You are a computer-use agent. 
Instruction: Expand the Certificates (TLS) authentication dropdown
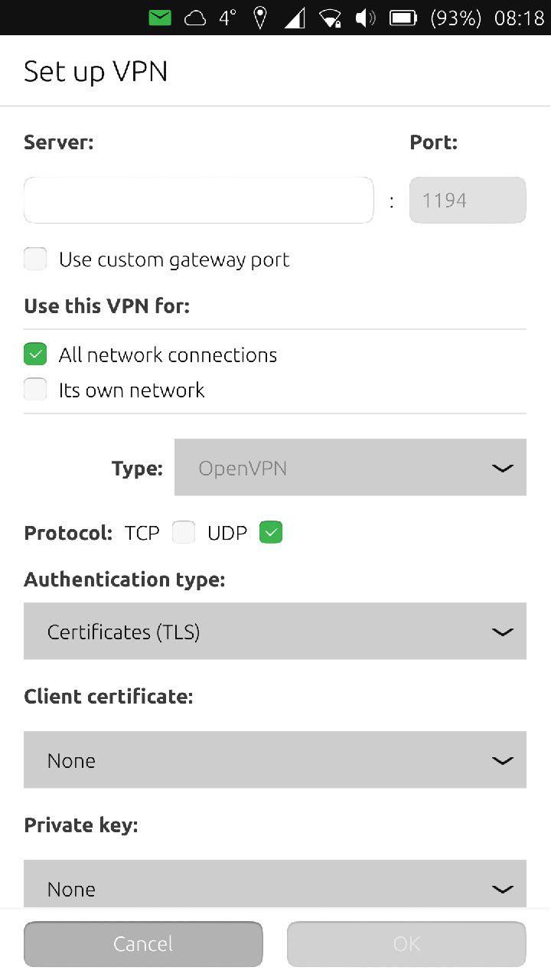275,631
